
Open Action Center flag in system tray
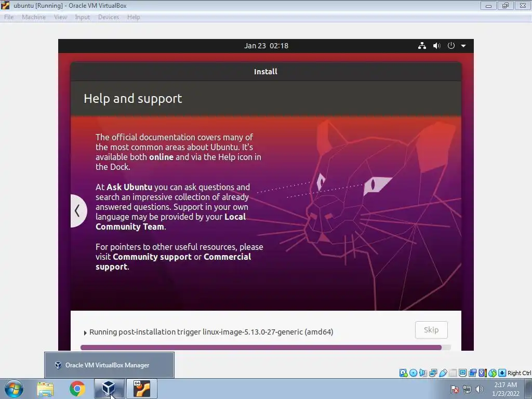pos(454,389)
